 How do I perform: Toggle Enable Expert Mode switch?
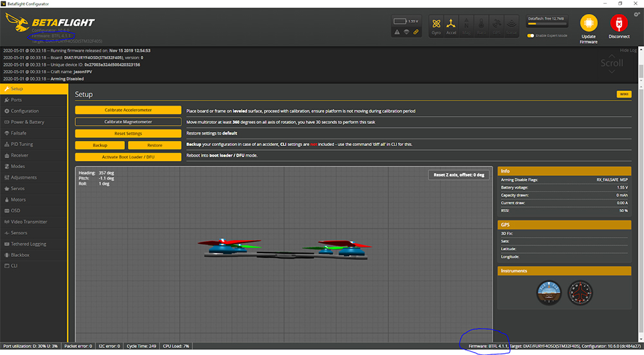coord(530,35)
